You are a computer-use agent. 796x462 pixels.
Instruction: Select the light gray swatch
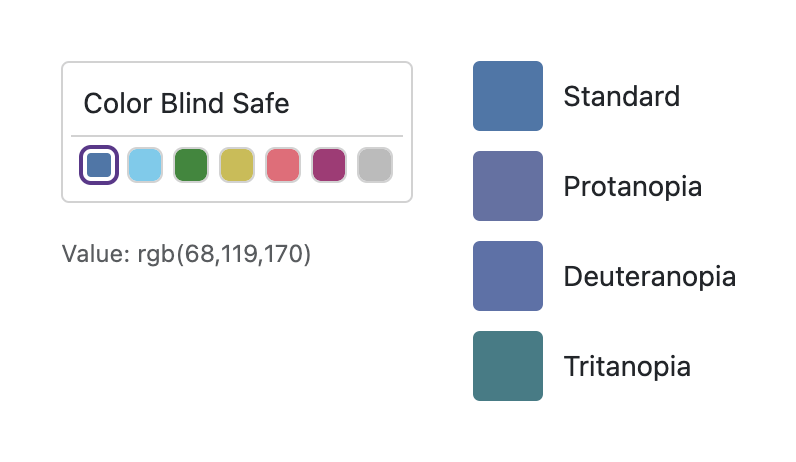(x=375, y=164)
